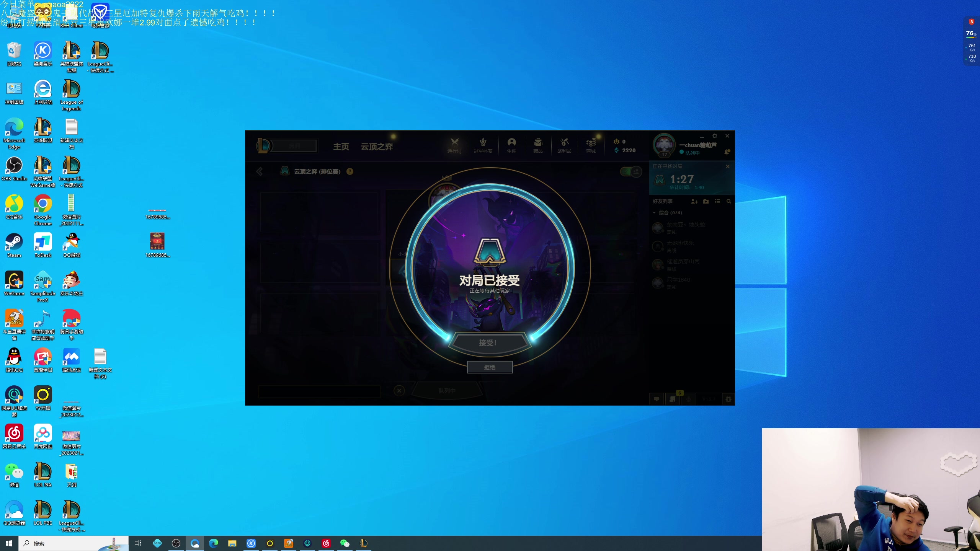Select friend 东南亚、地头蛇
The image size is (980, 551).
(x=691, y=228)
